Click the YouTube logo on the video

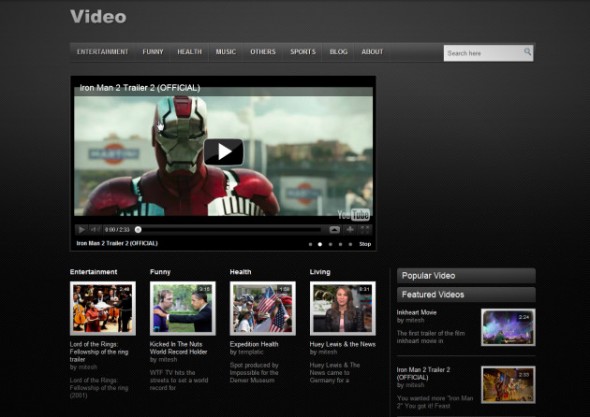coord(353,215)
